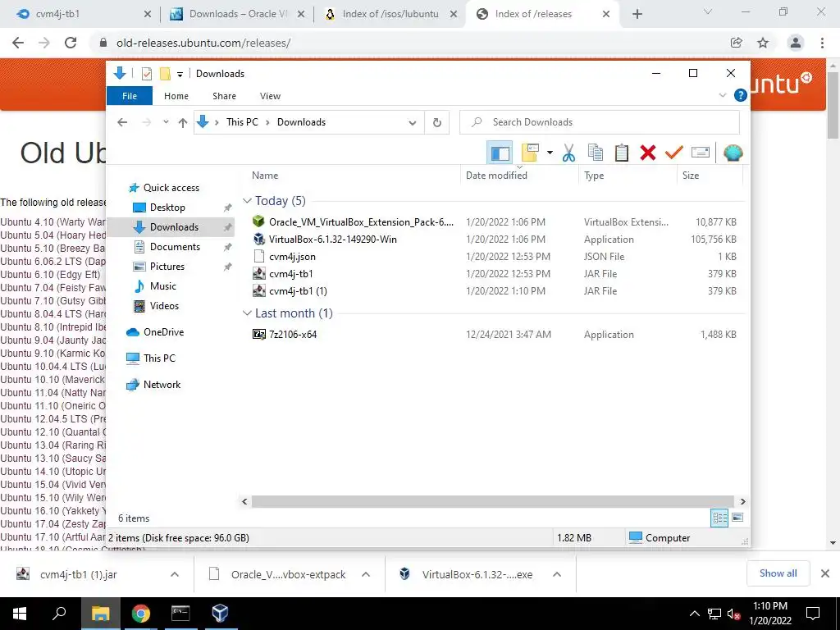This screenshot has width=840, height=630.
Task: Open a new Chrome tab
Action: tap(637, 15)
